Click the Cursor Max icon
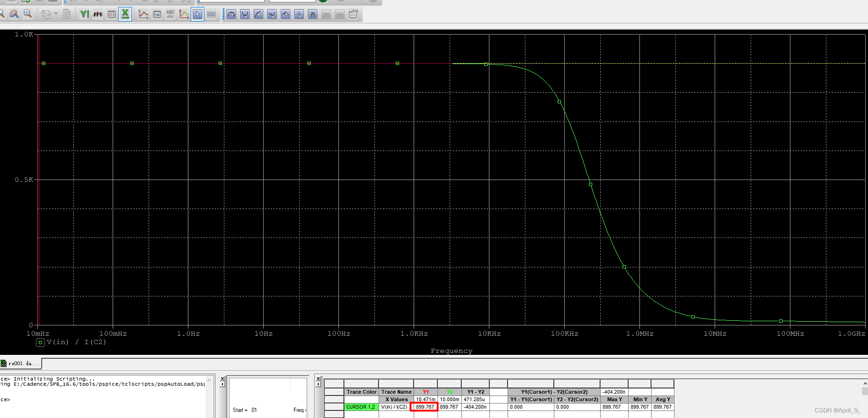This screenshot has height=418, width=868. [x=286, y=14]
